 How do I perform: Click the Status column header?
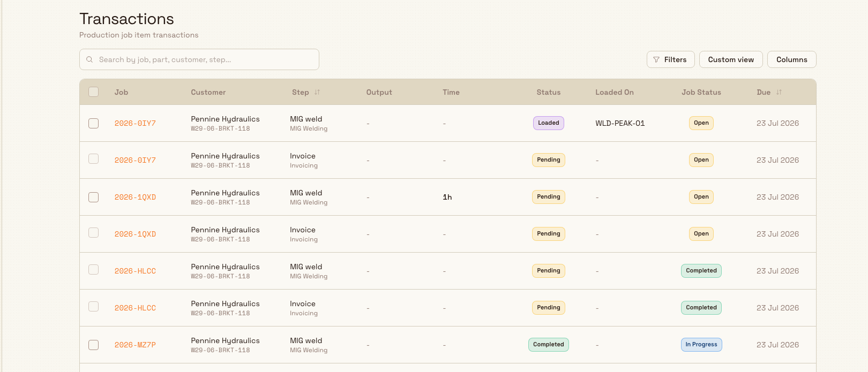(x=549, y=92)
